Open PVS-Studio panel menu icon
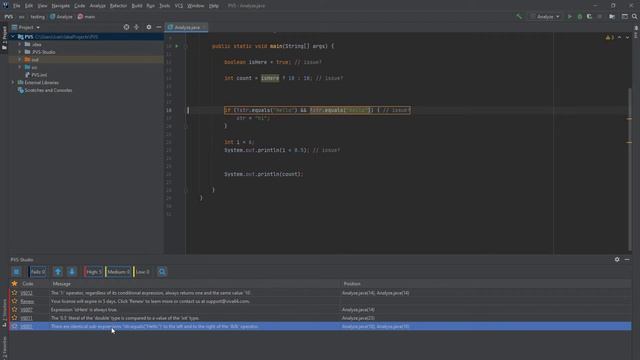The image size is (640, 360). [16, 272]
